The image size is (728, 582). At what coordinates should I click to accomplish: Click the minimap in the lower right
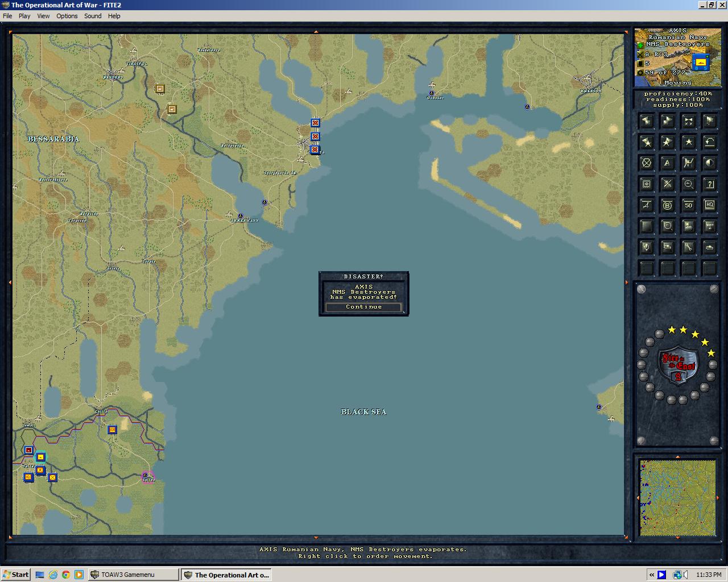677,498
